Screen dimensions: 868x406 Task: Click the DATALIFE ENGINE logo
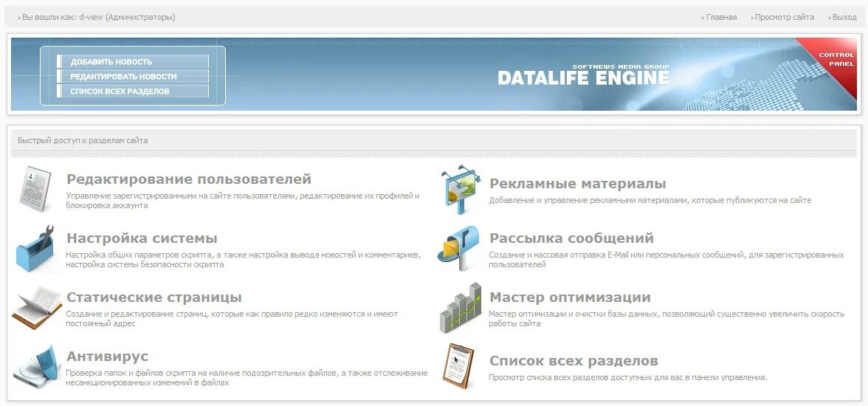(x=583, y=75)
